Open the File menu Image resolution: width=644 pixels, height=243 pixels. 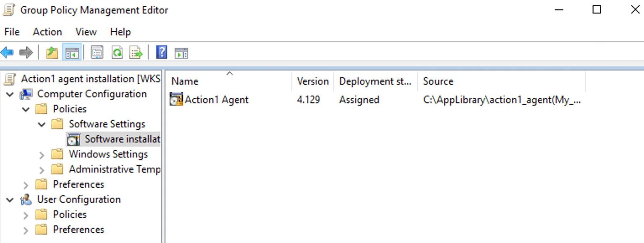pyautogui.click(x=12, y=32)
